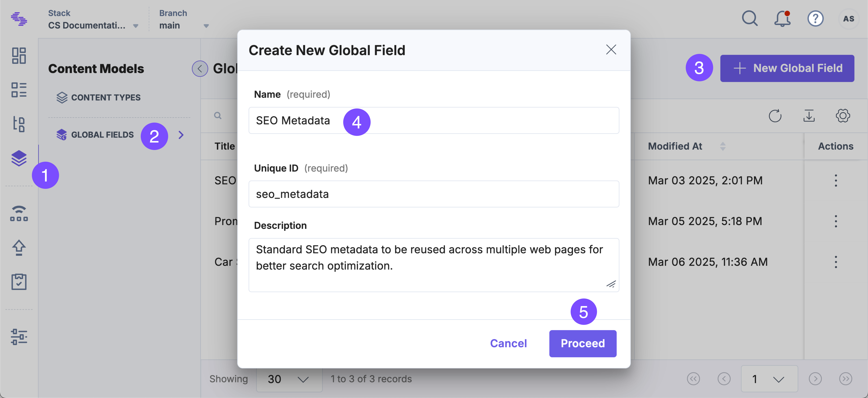Screen dimensions: 868x398
Task: Open the AS user avatar menu
Action: 848,19
